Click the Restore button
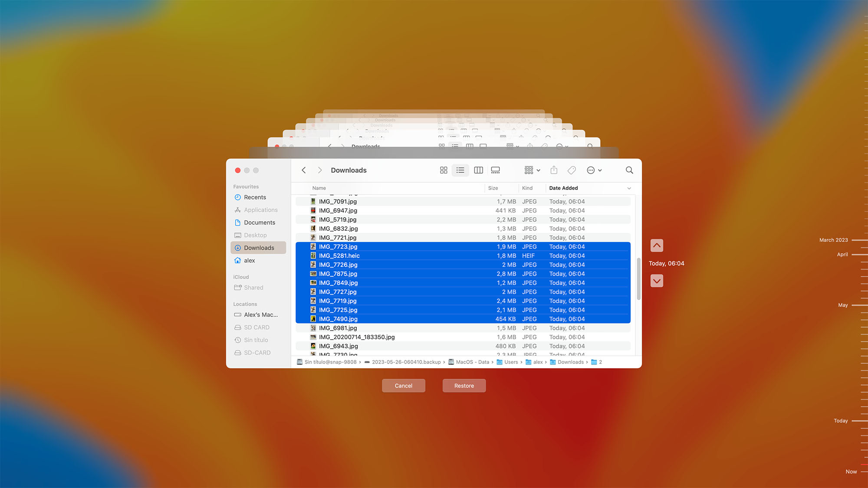The width and height of the screenshot is (868, 488). coord(464,386)
